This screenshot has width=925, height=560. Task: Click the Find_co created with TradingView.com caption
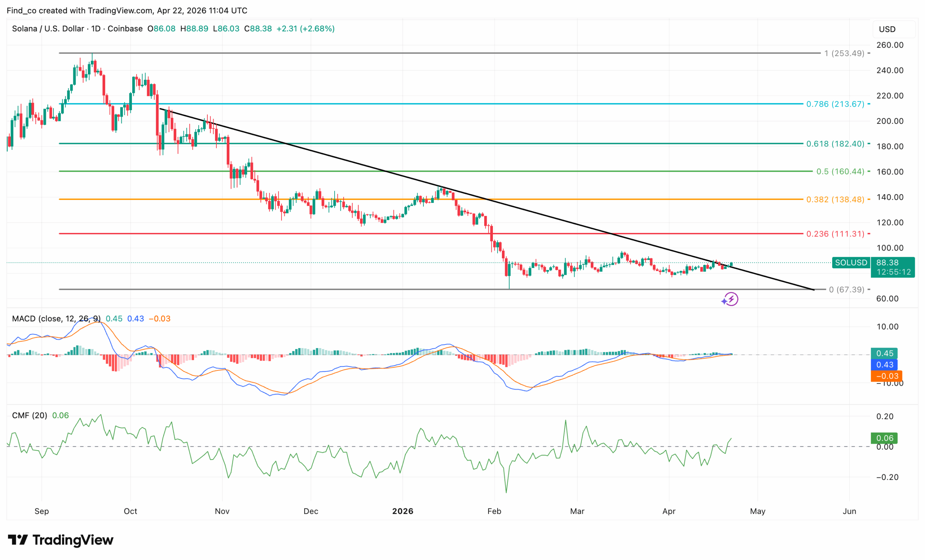[x=127, y=10]
